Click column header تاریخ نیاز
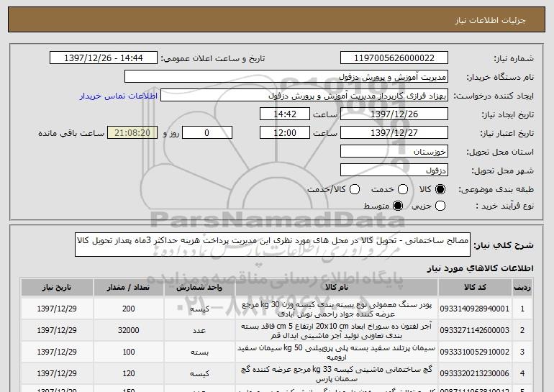The height and width of the screenshot is (392, 554). coord(57,288)
